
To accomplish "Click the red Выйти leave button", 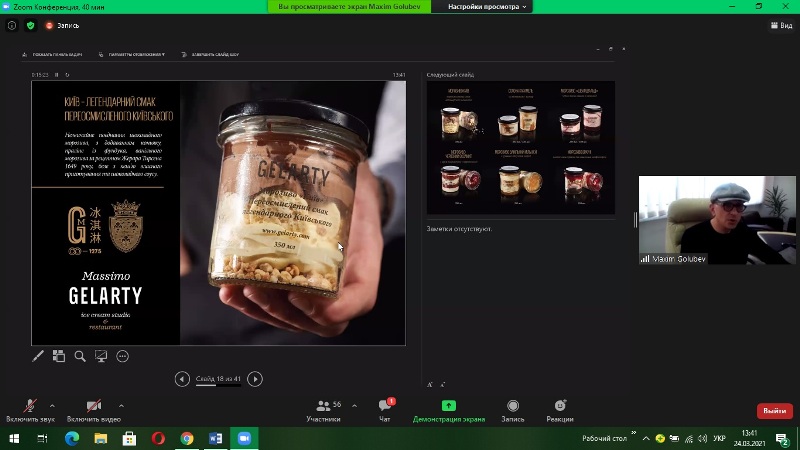I will (774, 411).
